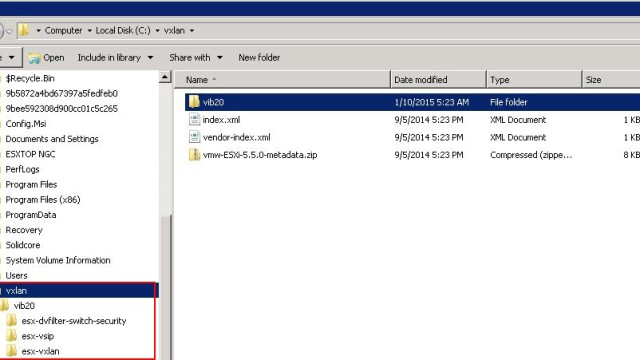
Task: Expand the Include in library dropdown
Action: pos(150,58)
